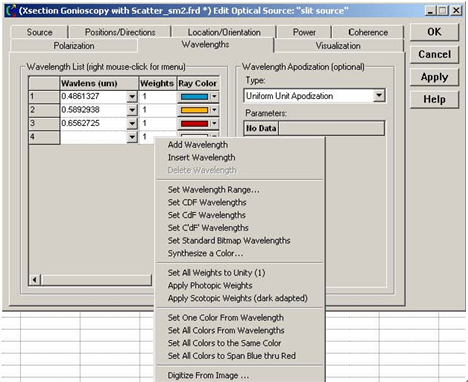
Task: Click the 0.5892938 wavelength cell
Action: tap(94, 110)
